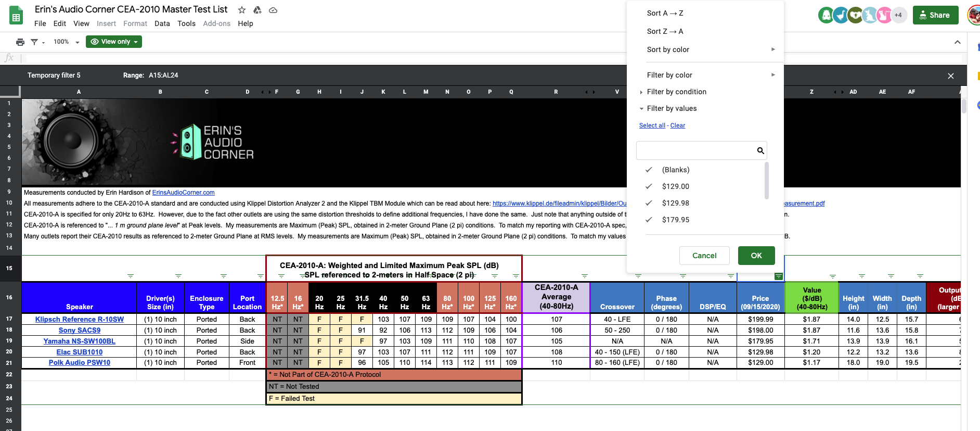Viewport: 980px width, 431px height.
Task: Open the column Q filter icon
Action: pyautogui.click(x=516, y=276)
